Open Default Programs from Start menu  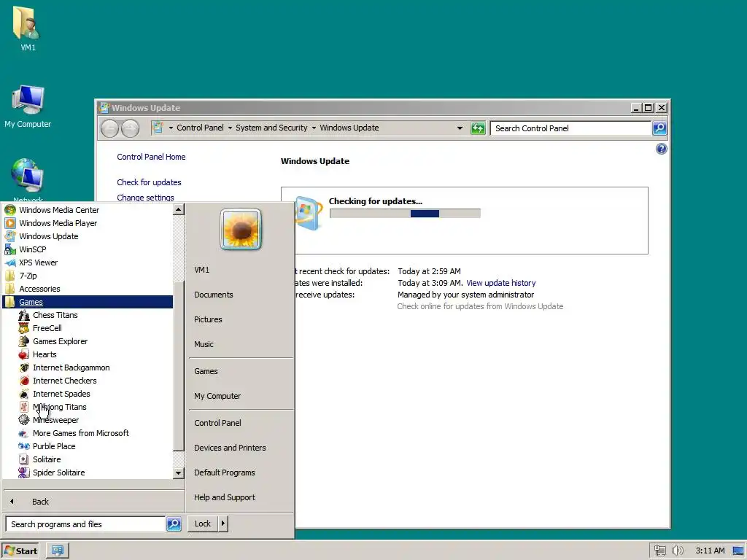225,472
